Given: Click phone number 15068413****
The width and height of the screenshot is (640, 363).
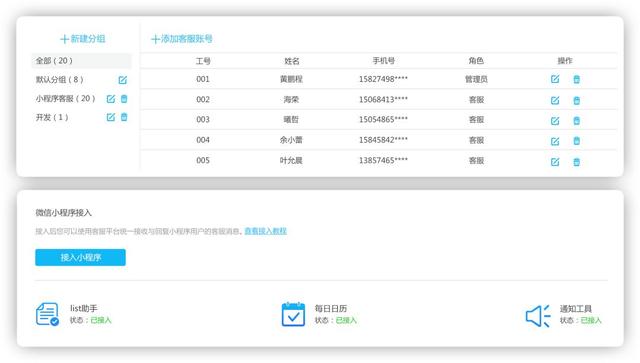Looking at the screenshot, I should click(x=383, y=99).
